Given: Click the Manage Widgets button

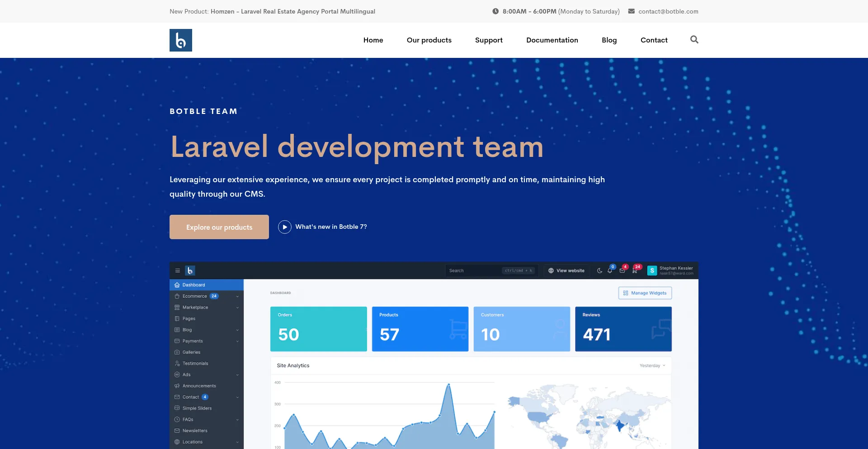Looking at the screenshot, I should (645, 293).
